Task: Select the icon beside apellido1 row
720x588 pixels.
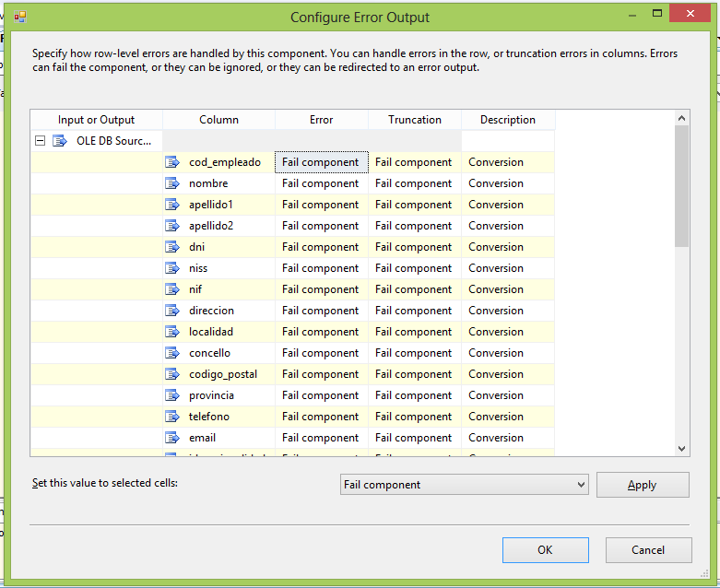Action: (x=171, y=205)
